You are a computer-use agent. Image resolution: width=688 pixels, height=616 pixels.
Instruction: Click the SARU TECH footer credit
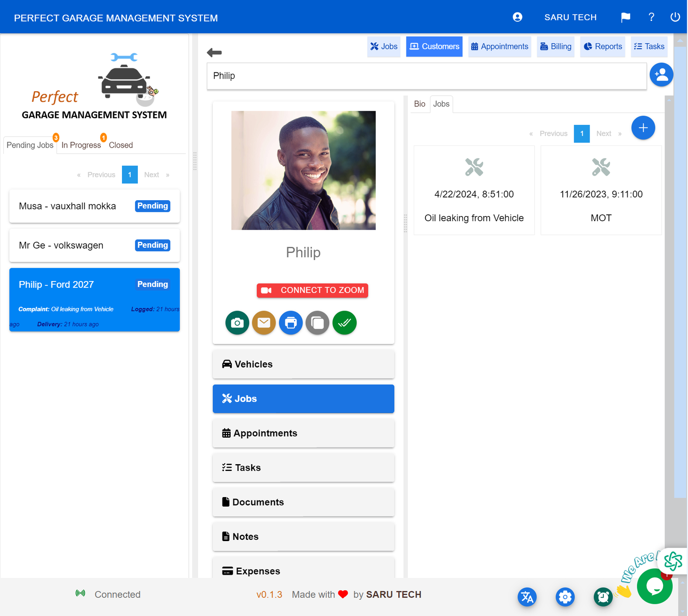coord(394,595)
